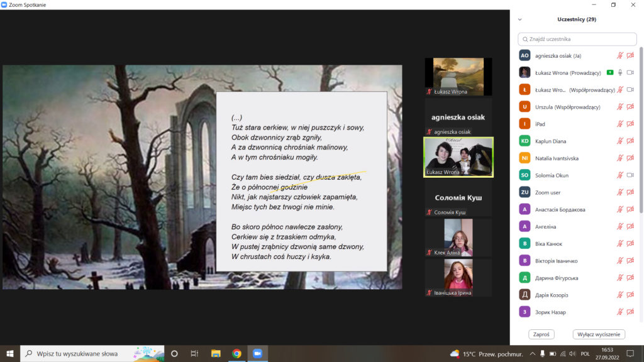Click Łukasz Wrona's green screen share icon

click(609, 73)
